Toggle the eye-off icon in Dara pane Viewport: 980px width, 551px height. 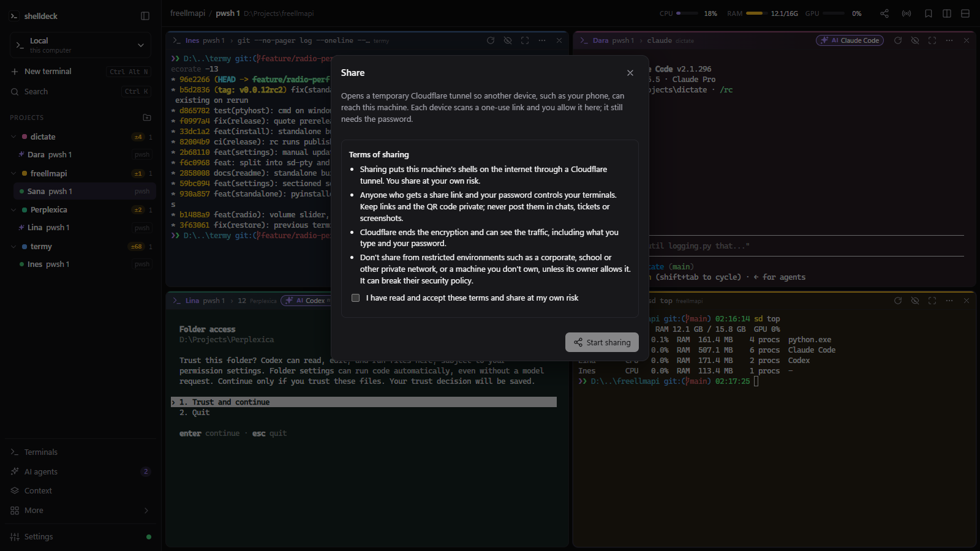click(915, 40)
